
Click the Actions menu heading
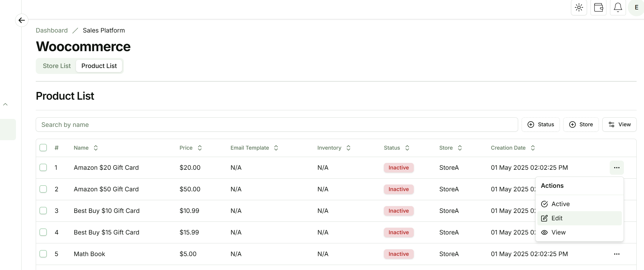click(552, 186)
